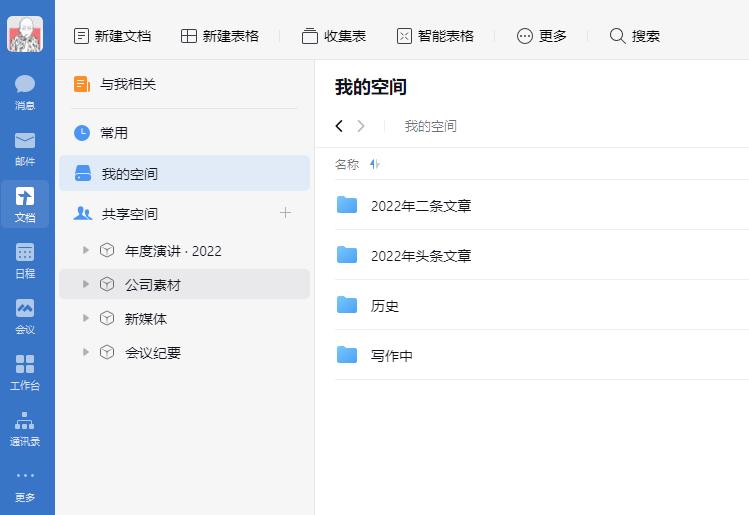Open the 新媒体 shared space
749x515 pixels.
tap(146, 319)
